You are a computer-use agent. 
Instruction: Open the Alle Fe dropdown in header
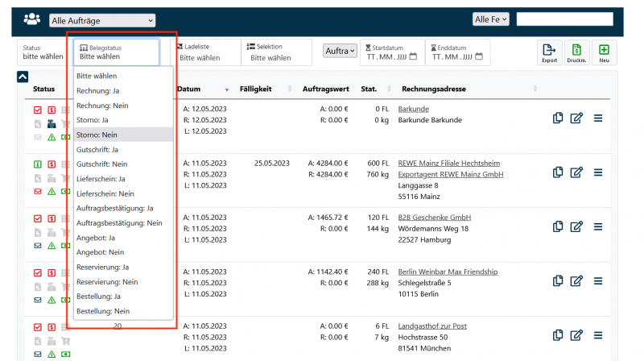click(x=491, y=19)
